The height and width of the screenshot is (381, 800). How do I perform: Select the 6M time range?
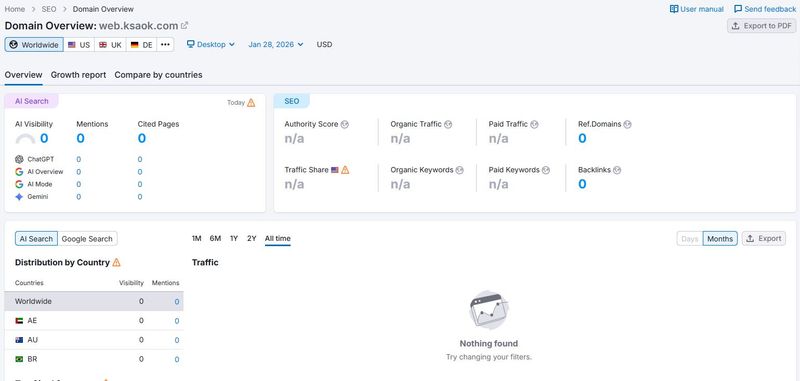pyautogui.click(x=215, y=239)
